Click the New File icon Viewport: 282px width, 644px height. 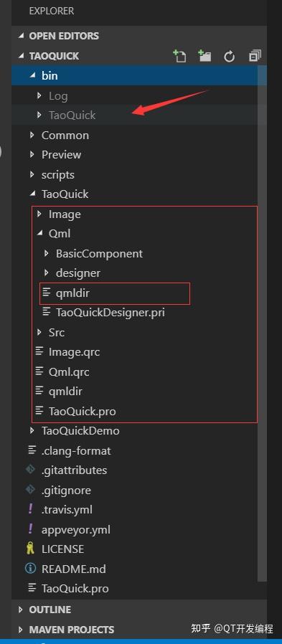point(179,56)
